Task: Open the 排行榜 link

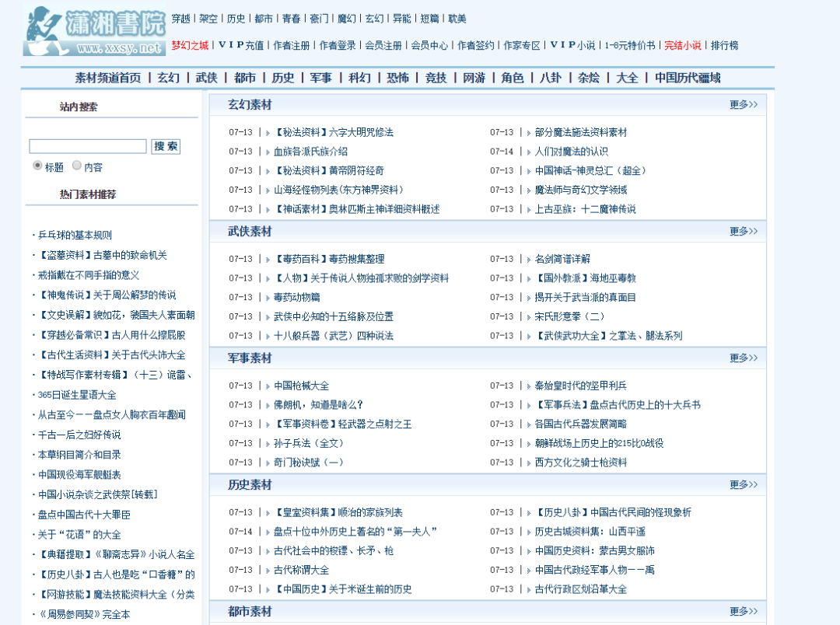Action: point(724,46)
